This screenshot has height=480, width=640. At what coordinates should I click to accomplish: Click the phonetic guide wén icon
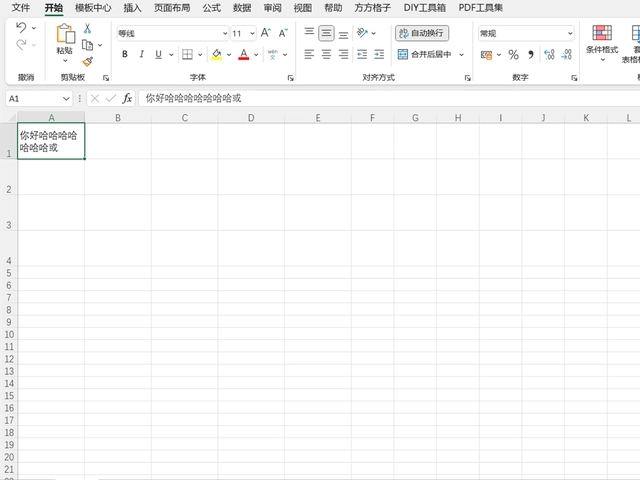(x=273, y=54)
